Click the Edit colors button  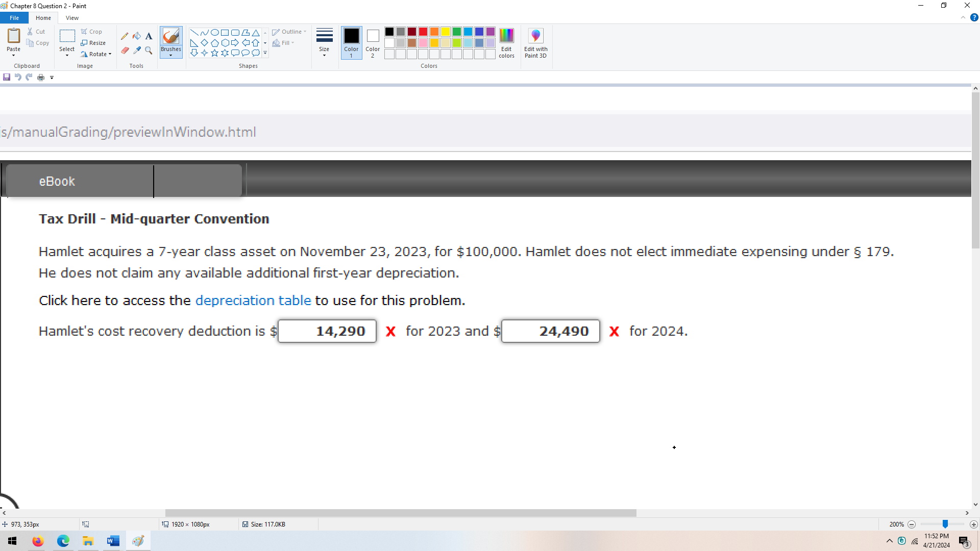click(506, 43)
